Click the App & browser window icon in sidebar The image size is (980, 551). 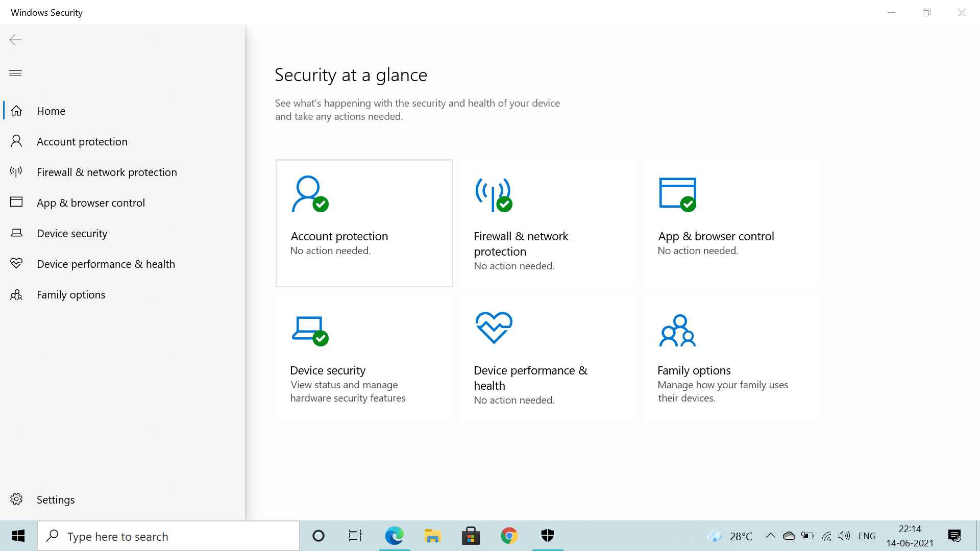point(16,202)
